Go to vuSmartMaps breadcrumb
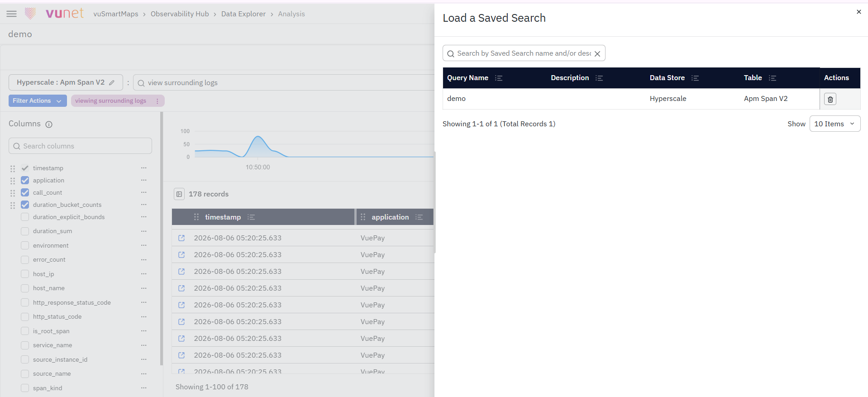This screenshot has width=868, height=397. pos(116,14)
